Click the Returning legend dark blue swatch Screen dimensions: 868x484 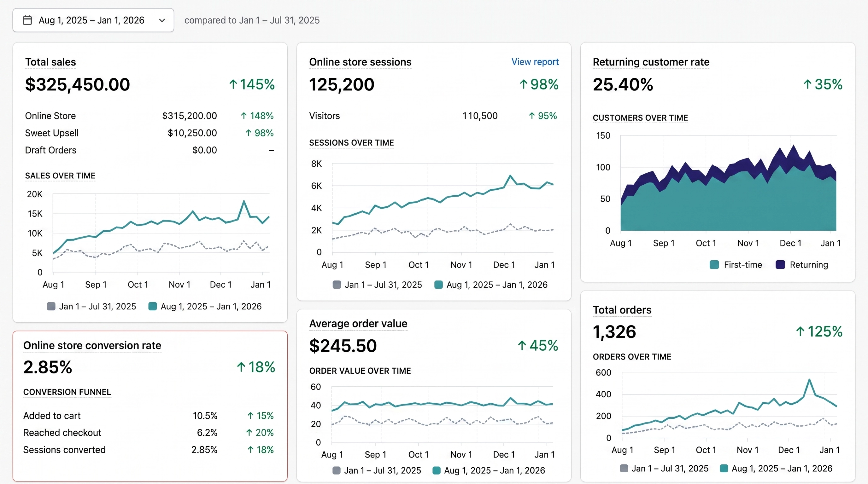click(780, 265)
